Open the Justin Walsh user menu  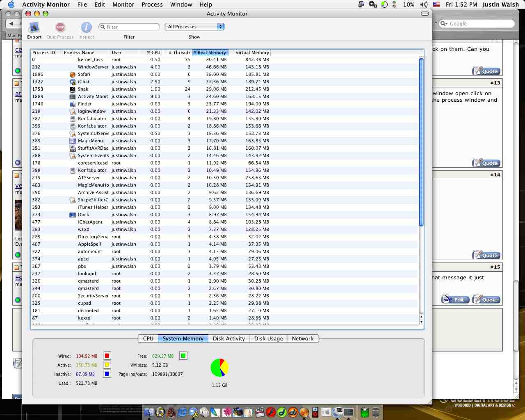pyautogui.click(x=500, y=5)
